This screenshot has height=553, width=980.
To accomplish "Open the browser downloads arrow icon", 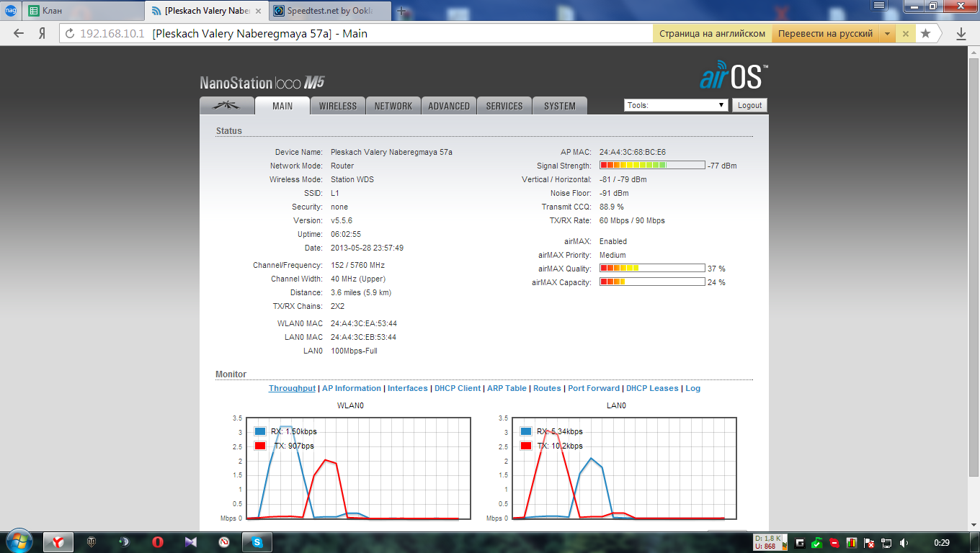I will (x=961, y=34).
